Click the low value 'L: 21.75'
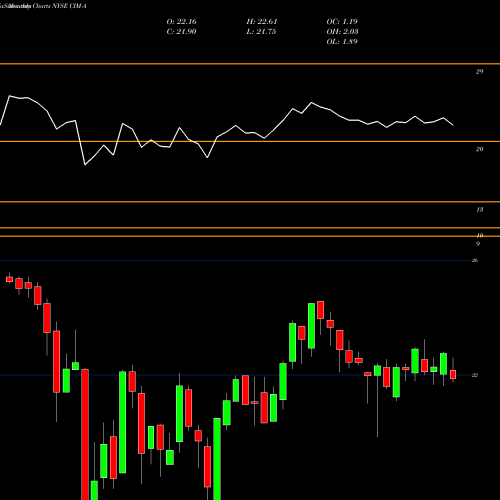The height and width of the screenshot is (500, 500). (x=261, y=32)
